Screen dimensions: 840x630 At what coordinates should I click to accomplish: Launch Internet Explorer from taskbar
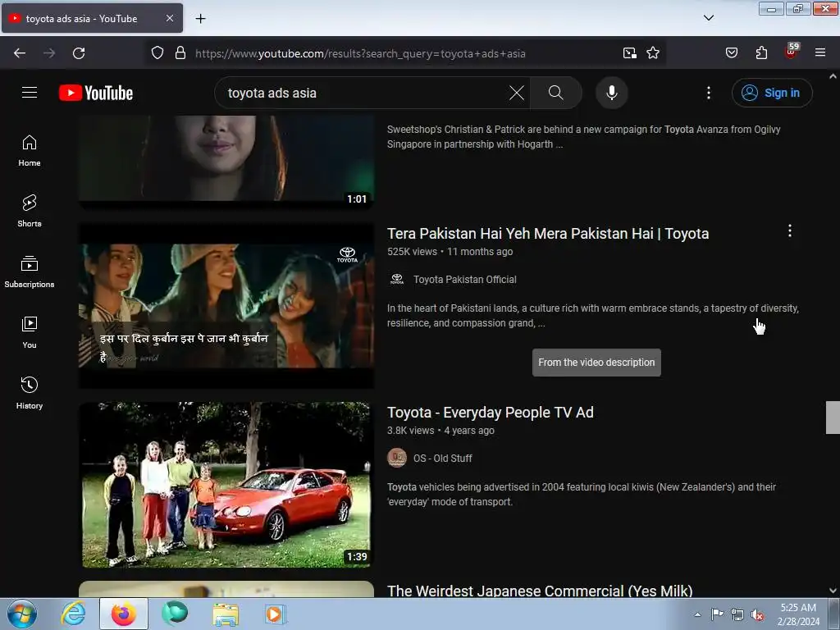point(73,614)
